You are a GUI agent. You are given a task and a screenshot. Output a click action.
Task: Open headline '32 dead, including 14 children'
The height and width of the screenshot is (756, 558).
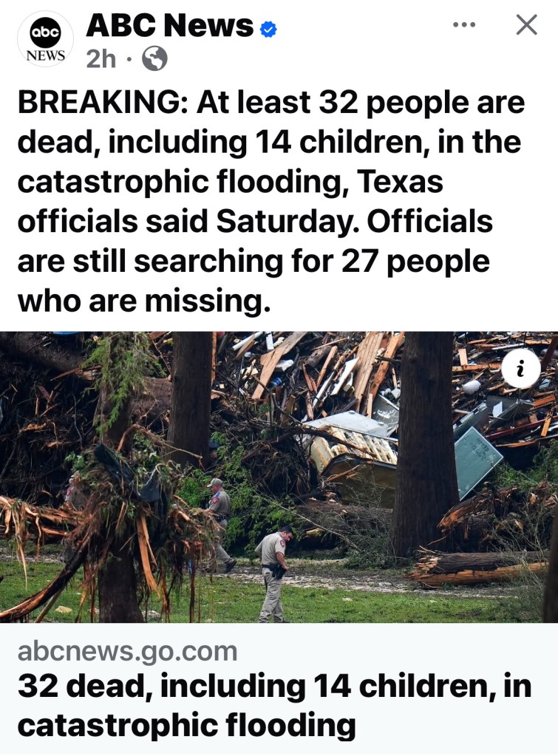point(256,686)
